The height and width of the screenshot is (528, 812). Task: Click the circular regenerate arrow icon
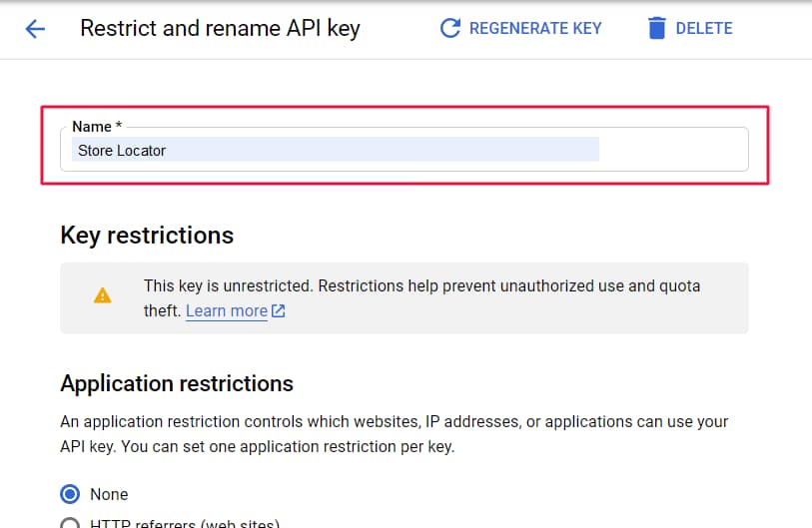point(450,28)
